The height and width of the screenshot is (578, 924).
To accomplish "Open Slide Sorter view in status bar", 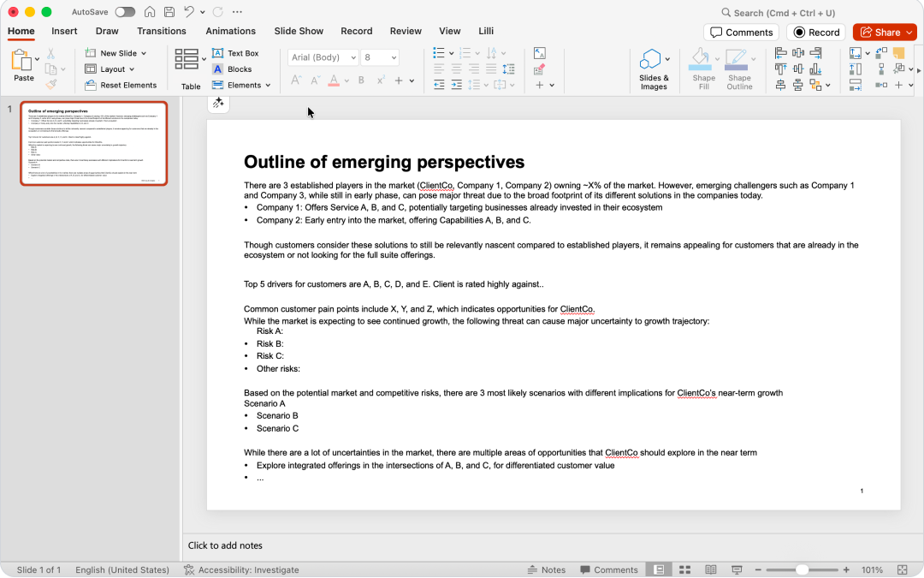I will point(684,569).
